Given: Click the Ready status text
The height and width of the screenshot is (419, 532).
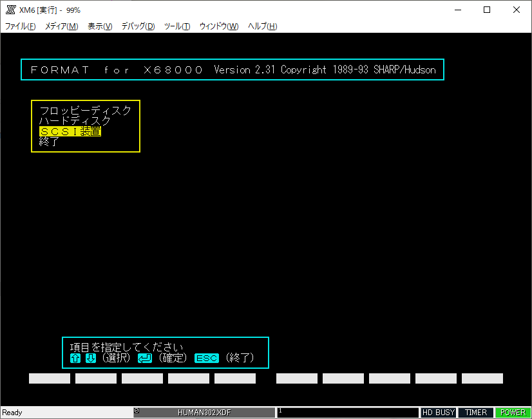Looking at the screenshot, I should tap(12, 413).
